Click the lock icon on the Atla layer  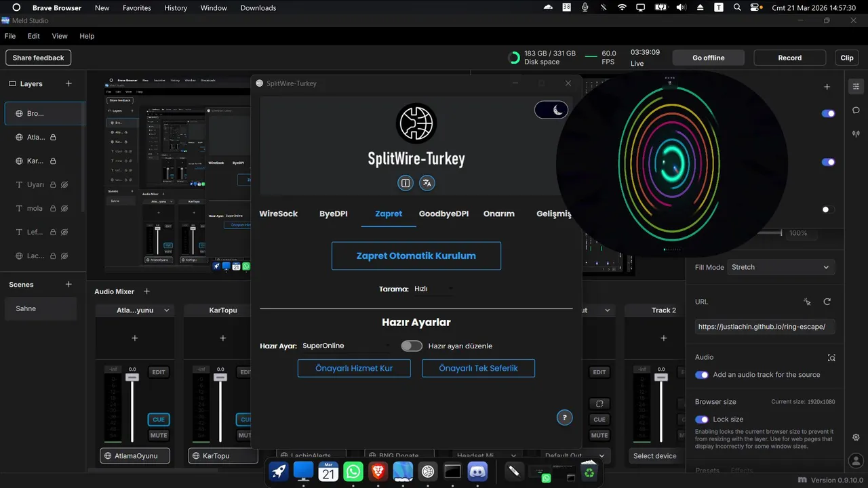coord(54,137)
